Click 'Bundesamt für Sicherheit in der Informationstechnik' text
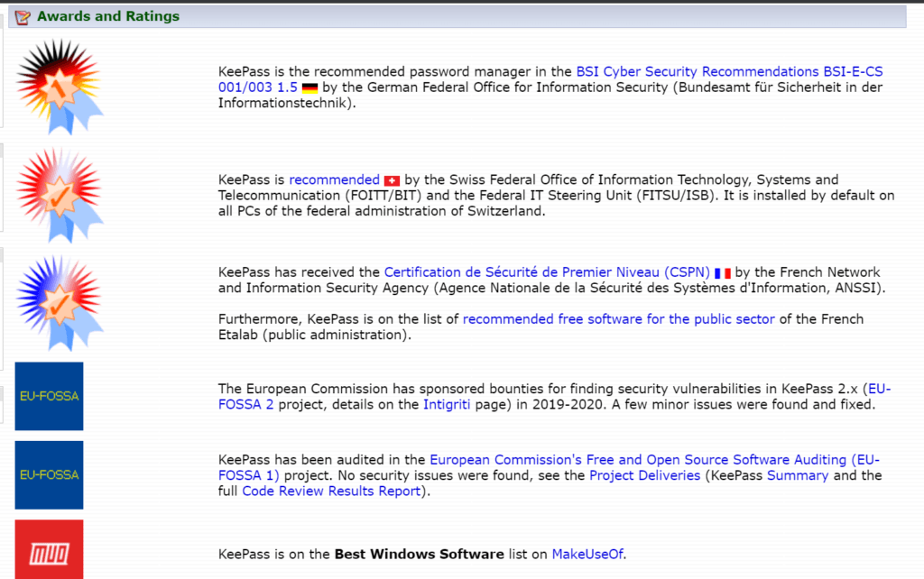The image size is (924, 579). (x=550, y=96)
